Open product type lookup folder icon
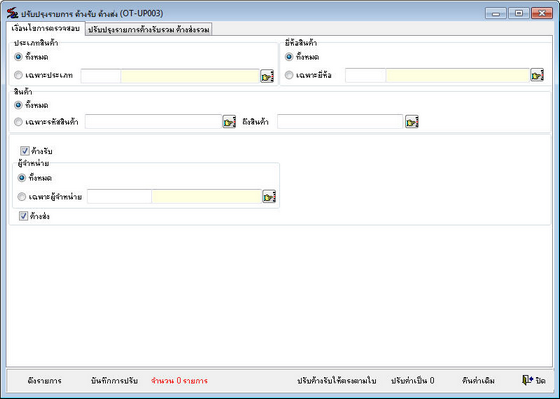This screenshot has height=399, width=560. [x=267, y=76]
